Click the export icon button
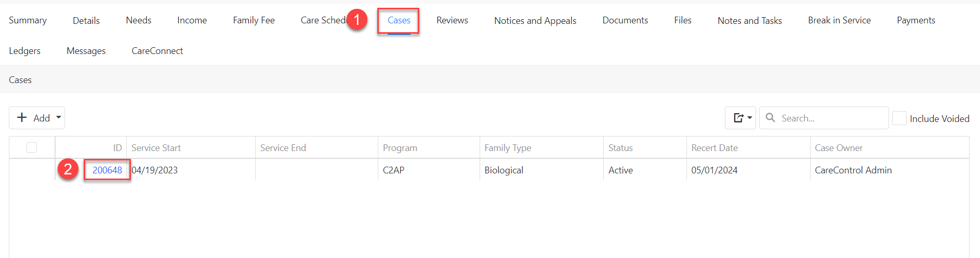The width and height of the screenshot is (980, 258). point(738,118)
